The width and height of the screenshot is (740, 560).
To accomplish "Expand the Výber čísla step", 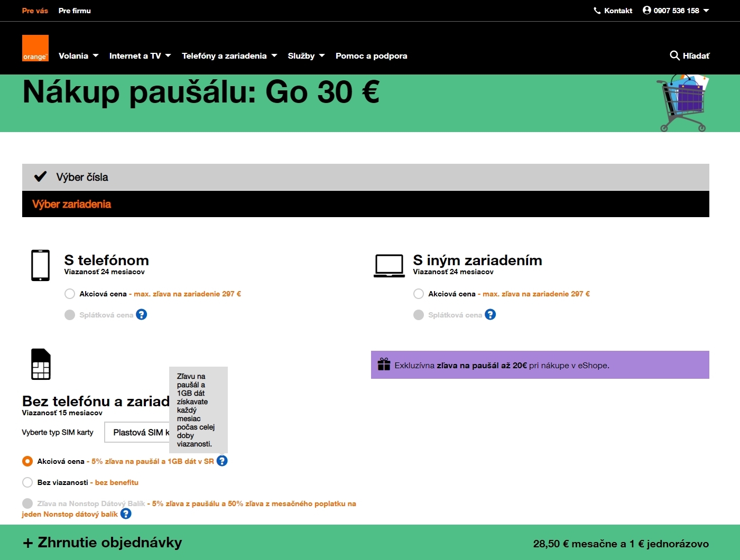I will [366, 177].
